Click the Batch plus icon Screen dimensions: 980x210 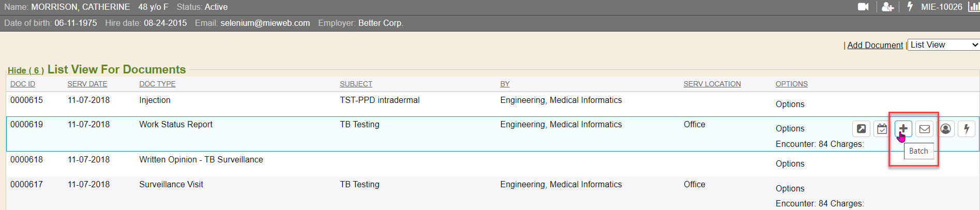903,129
